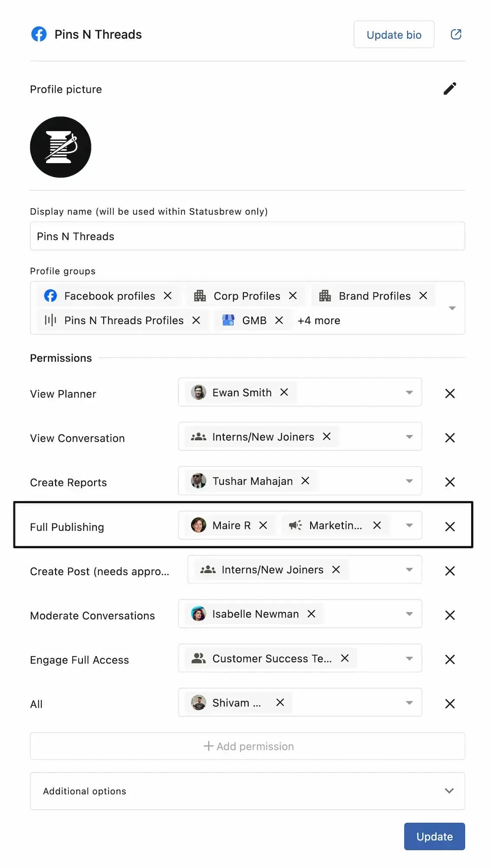Open the View Conversation users dropdown
Screen dimensions: 492x868
click(x=409, y=437)
